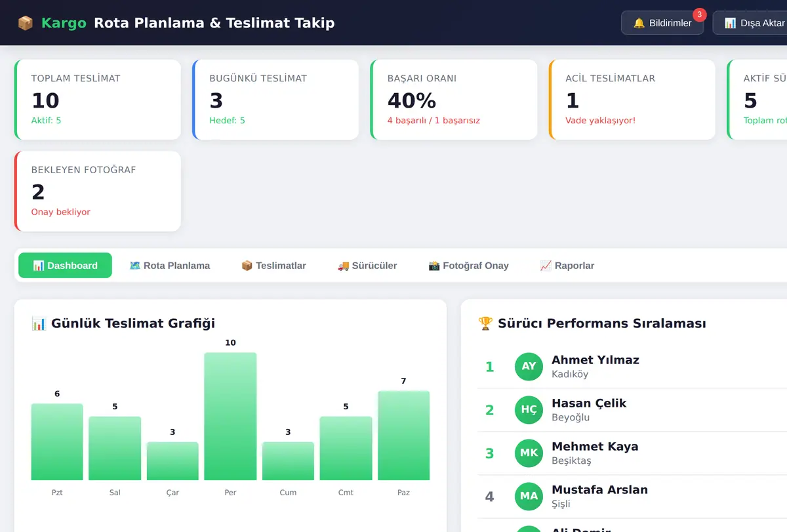Screen dimensions: 787x532
Task: Pick the Cmt bar in the chart
Action: pyautogui.click(x=346, y=448)
